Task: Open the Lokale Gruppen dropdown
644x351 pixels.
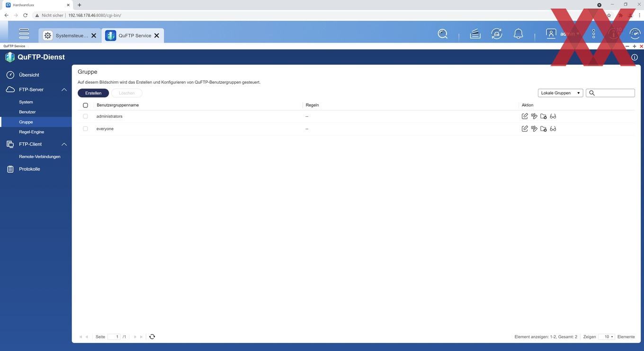Action: (x=560, y=93)
